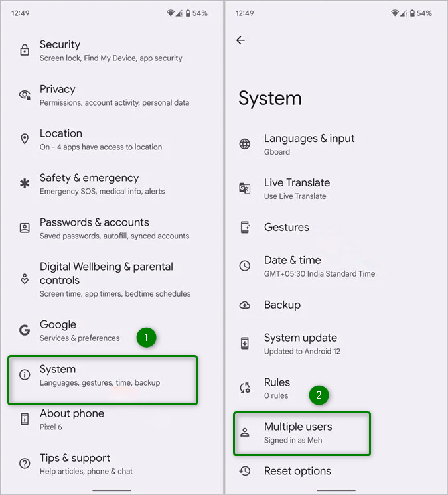Open System update
Screen dimensions: 448x495
(336, 344)
